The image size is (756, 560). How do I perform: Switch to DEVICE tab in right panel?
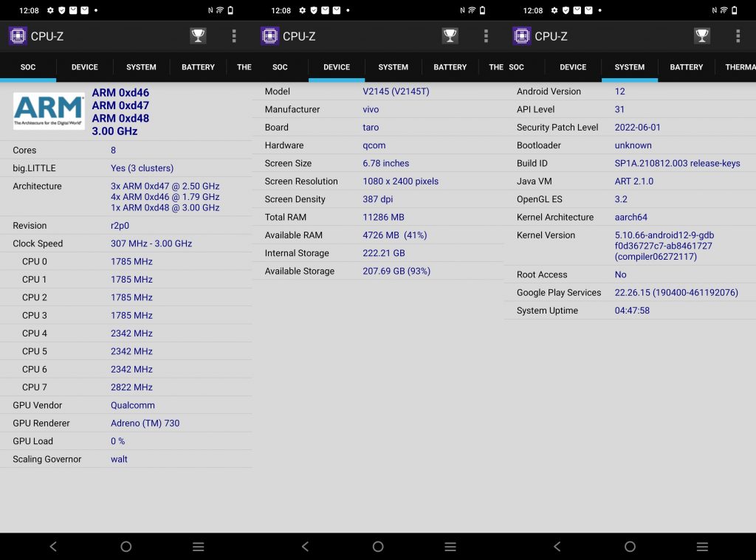573,67
